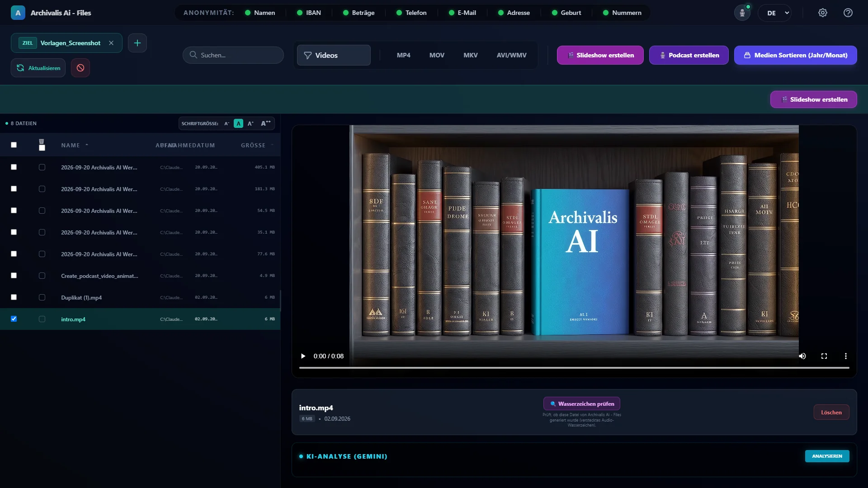
Task: Play the intro.mp4 video
Action: tap(303, 356)
